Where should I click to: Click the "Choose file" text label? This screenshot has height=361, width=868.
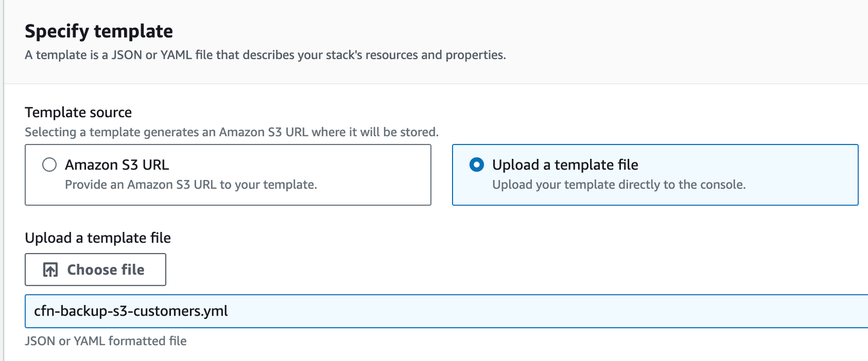pyautogui.click(x=106, y=270)
